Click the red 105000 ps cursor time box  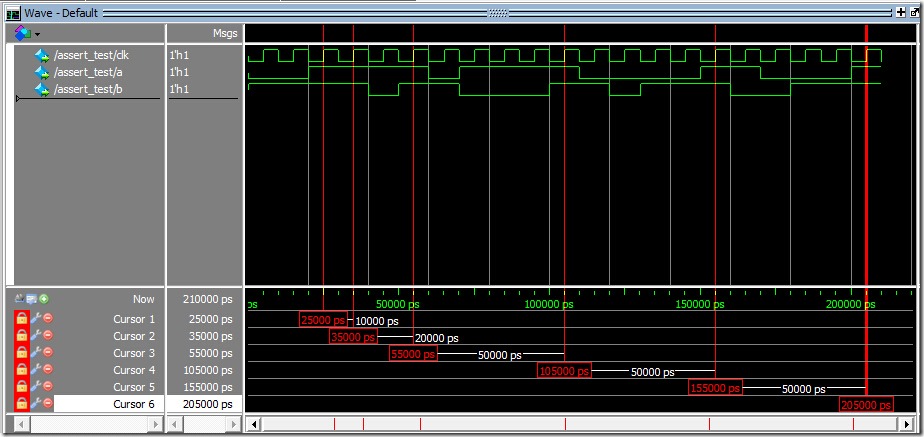click(564, 372)
